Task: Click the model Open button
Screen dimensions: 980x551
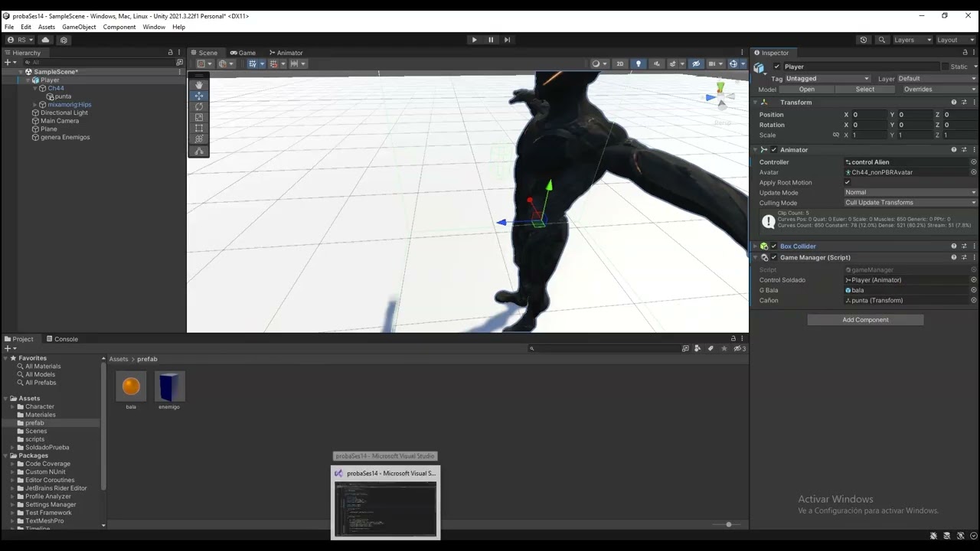Action: pos(807,90)
